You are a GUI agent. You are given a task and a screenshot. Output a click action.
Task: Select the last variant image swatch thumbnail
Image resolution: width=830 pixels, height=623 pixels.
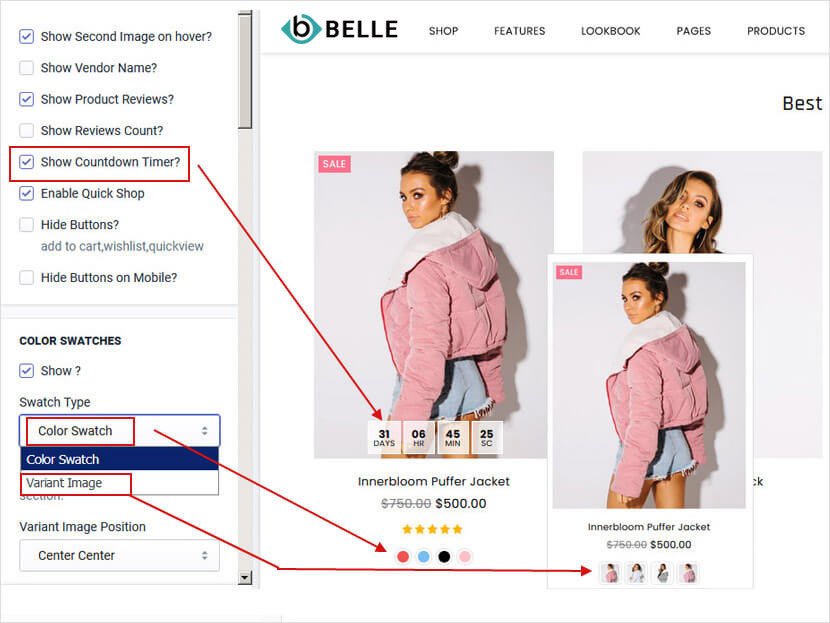click(x=688, y=573)
